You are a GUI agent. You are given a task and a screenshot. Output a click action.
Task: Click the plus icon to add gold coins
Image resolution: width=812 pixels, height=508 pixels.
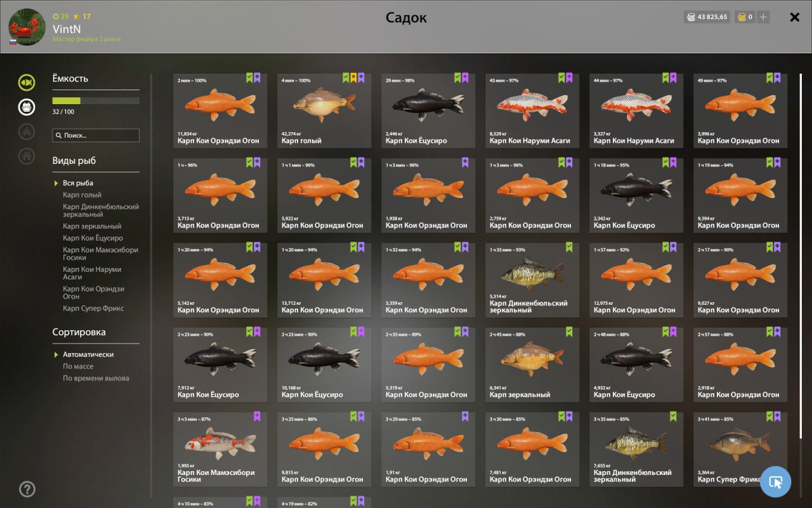pos(763,17)
